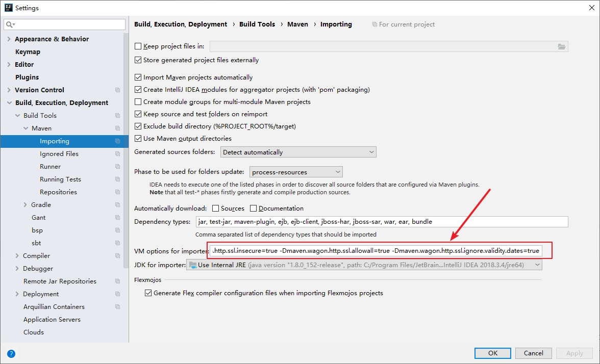Open Generated sources folders dropdown
The height and width of the screenshot is (364, 600).
pos(298,152)
